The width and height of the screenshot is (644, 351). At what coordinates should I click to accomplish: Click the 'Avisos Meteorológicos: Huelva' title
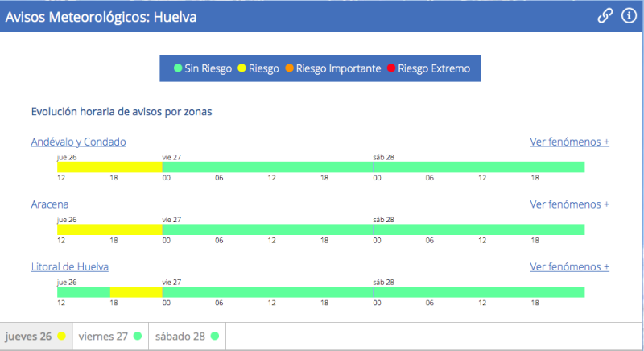(101, 17)
